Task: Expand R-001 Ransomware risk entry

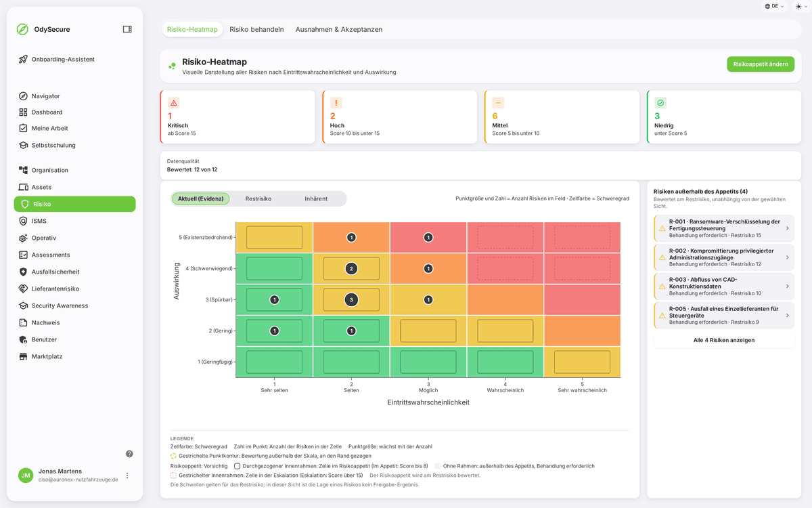Action: coord(724,228)
